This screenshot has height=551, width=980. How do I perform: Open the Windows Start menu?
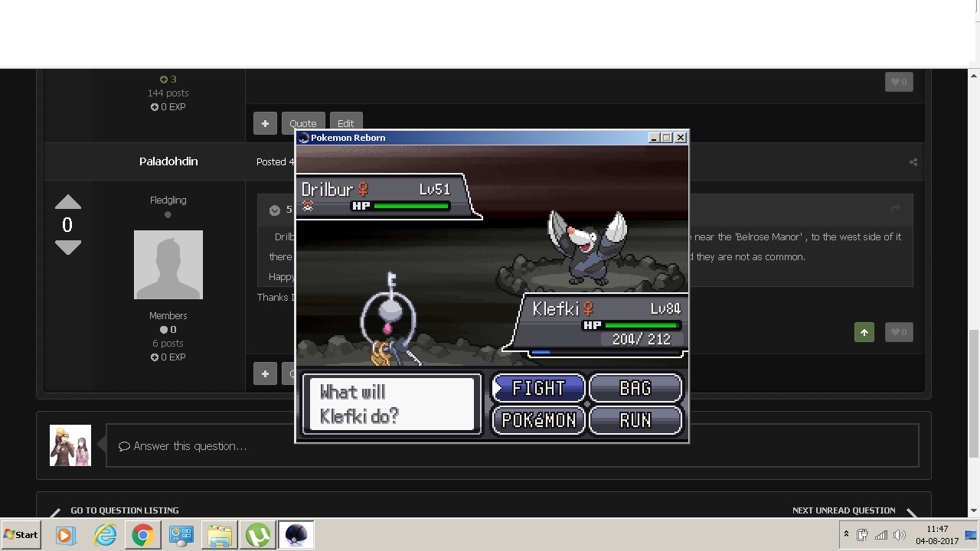click(x=21, y=535)
